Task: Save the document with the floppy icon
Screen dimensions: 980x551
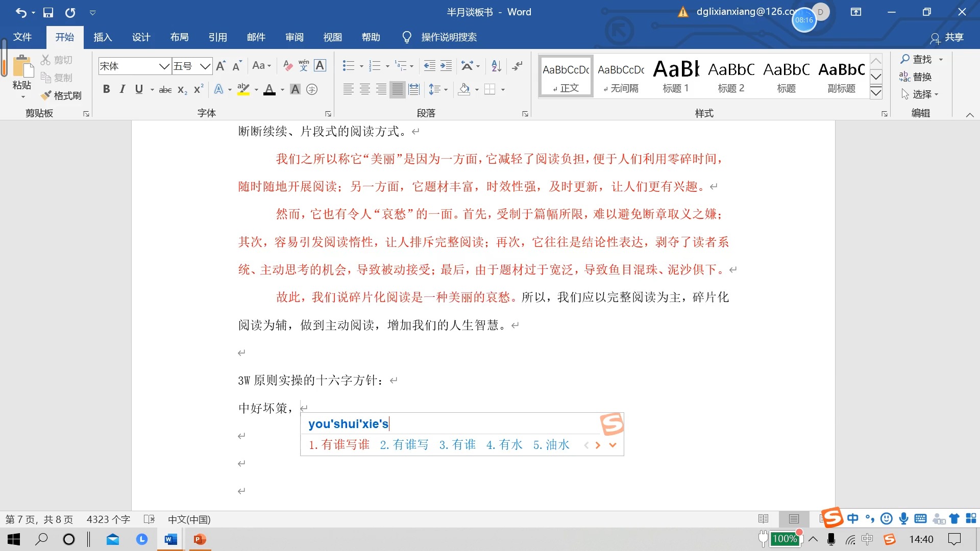Action: click(48, 12)
